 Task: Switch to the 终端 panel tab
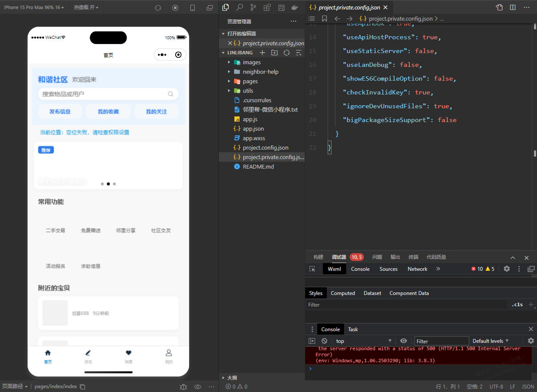[x=414, y=257]
